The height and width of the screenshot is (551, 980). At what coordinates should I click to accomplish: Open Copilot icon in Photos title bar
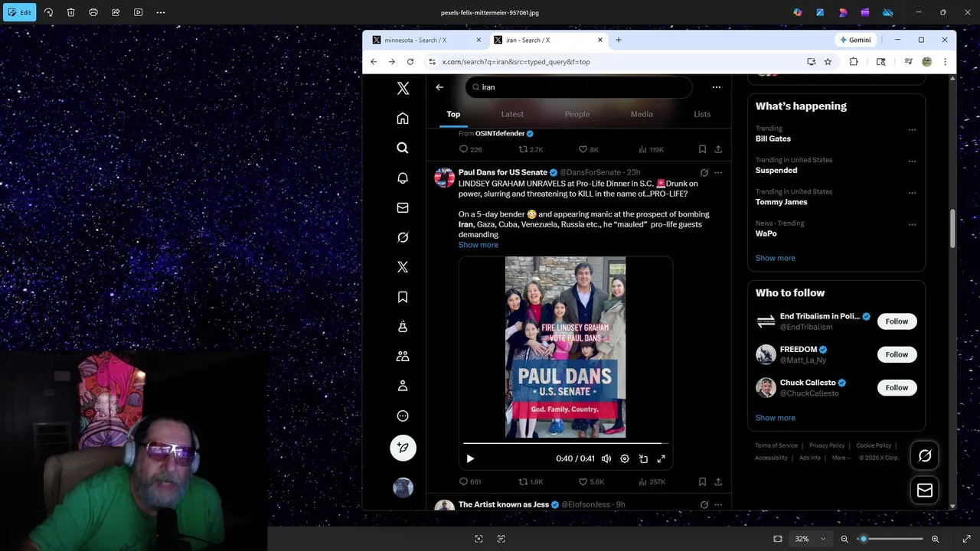pos(798,12)
